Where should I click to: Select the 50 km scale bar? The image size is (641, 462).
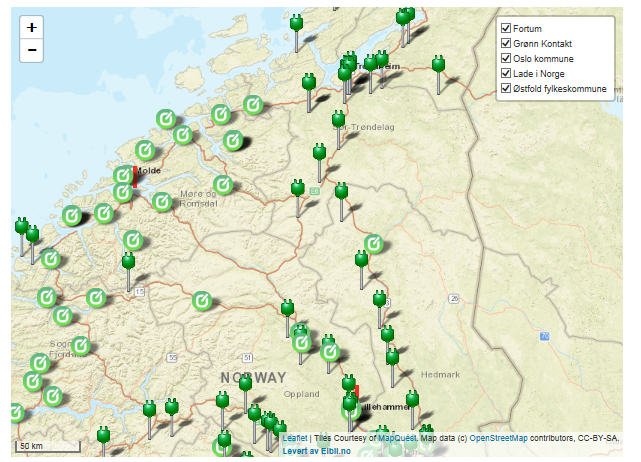click(47, 446)
